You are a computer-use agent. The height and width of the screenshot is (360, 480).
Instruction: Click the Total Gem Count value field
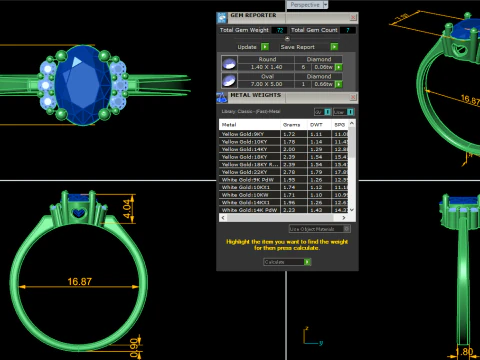[348, 30]
